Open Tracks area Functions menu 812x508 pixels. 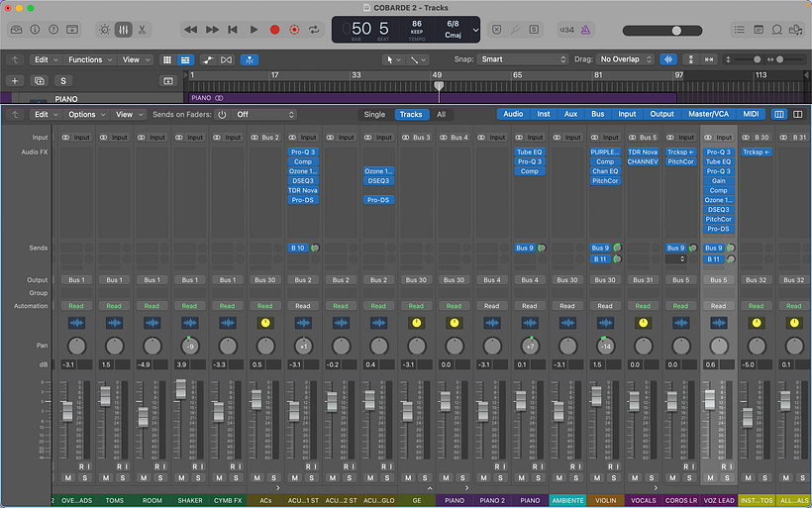point(90,59)
